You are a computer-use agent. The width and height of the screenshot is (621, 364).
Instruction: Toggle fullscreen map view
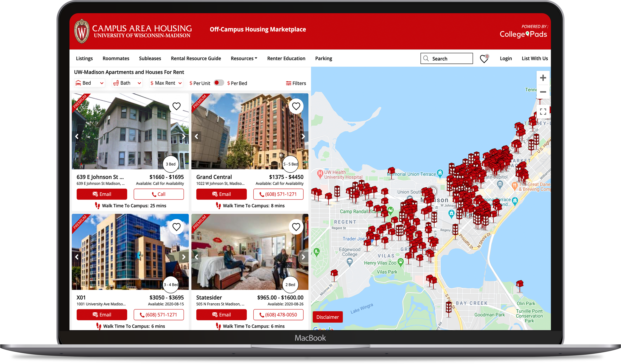543,112
